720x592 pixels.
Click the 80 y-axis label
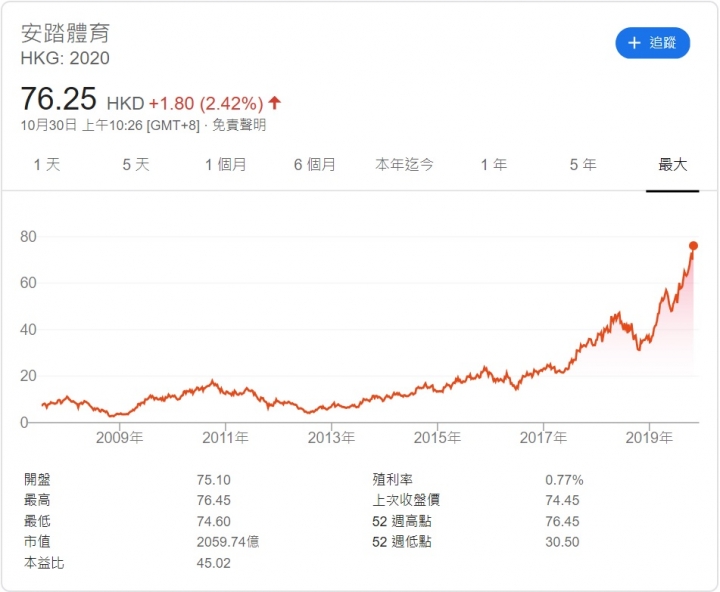[28, 237]
